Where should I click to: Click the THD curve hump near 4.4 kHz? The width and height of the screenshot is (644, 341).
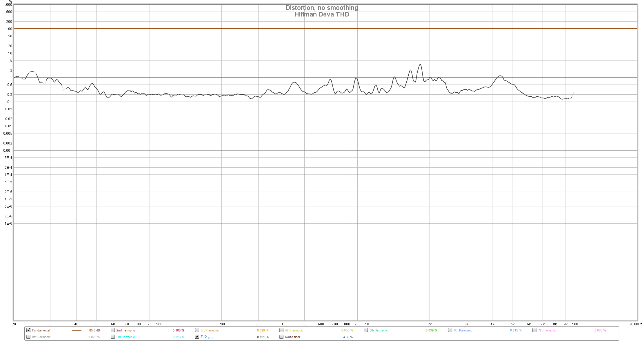[x=500, y=76]
